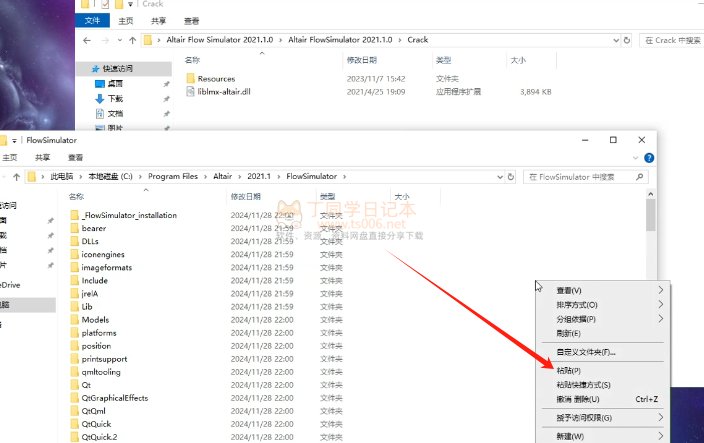Click the up-directory arrow in Crack window
This screenshot has height=443, width=704.
point(133,40)
